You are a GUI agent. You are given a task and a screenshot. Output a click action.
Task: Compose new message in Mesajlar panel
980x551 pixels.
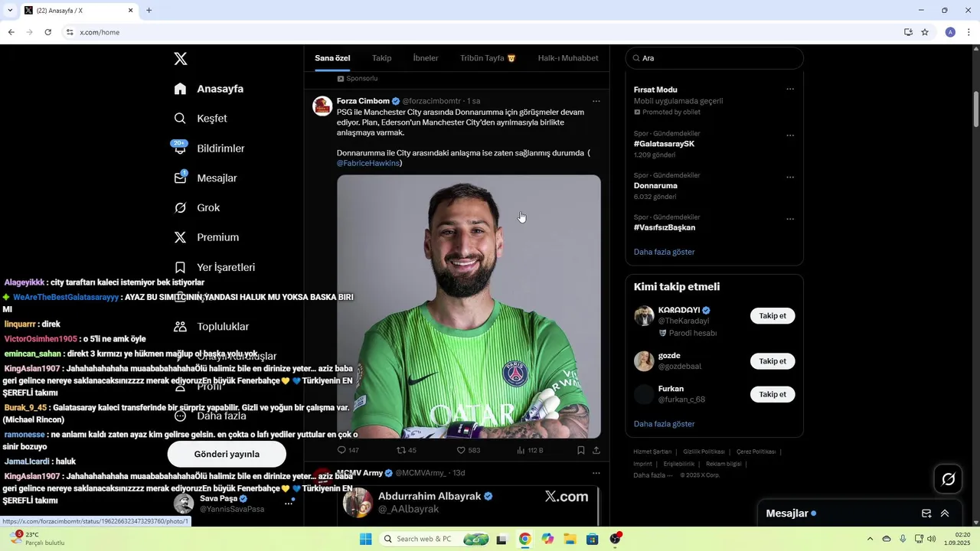pos(926,514)
